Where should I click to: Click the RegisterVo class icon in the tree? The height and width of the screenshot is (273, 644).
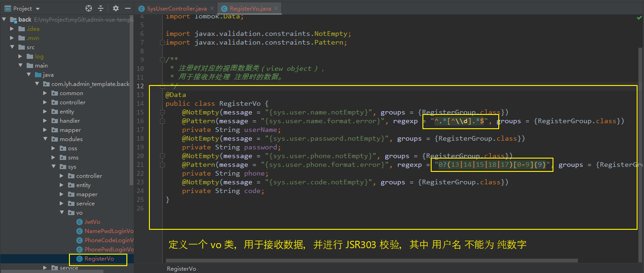point(80,259)
